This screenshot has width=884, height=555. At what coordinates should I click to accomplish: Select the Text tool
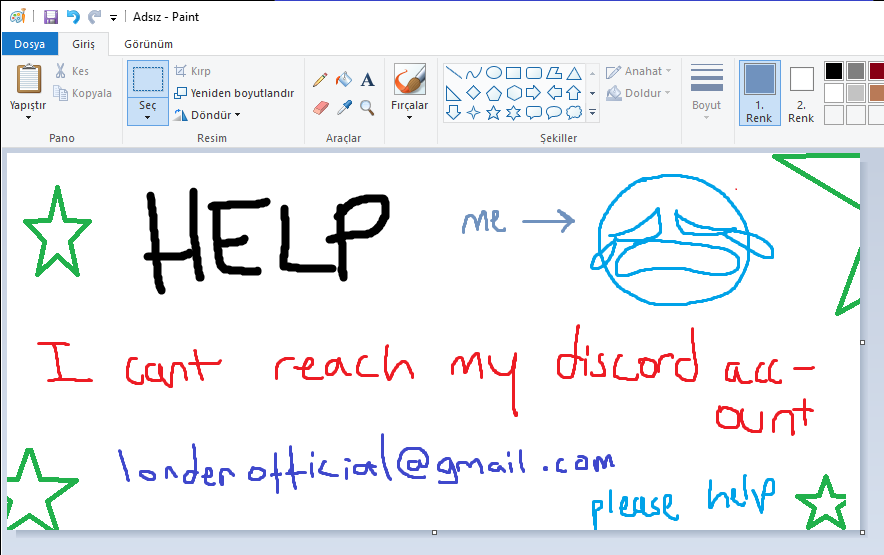click(368, 80)
